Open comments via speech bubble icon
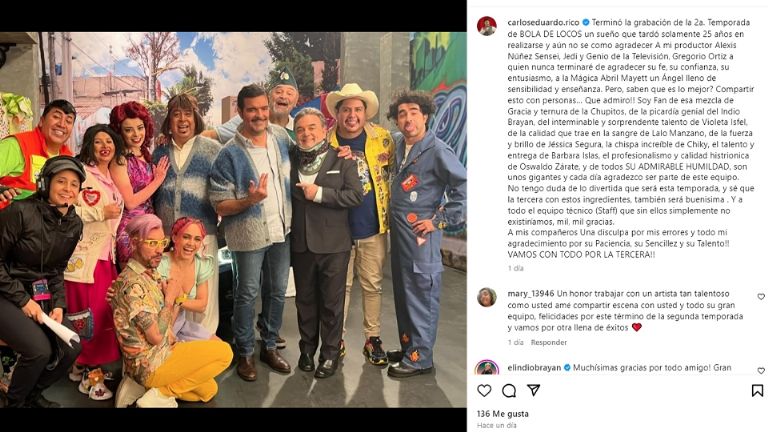 [509, 390]
